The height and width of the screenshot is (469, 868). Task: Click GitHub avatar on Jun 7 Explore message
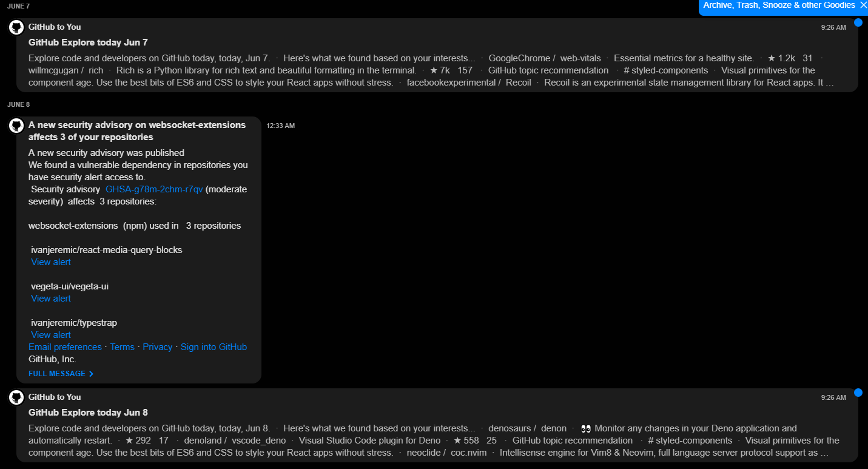point(16,27)
